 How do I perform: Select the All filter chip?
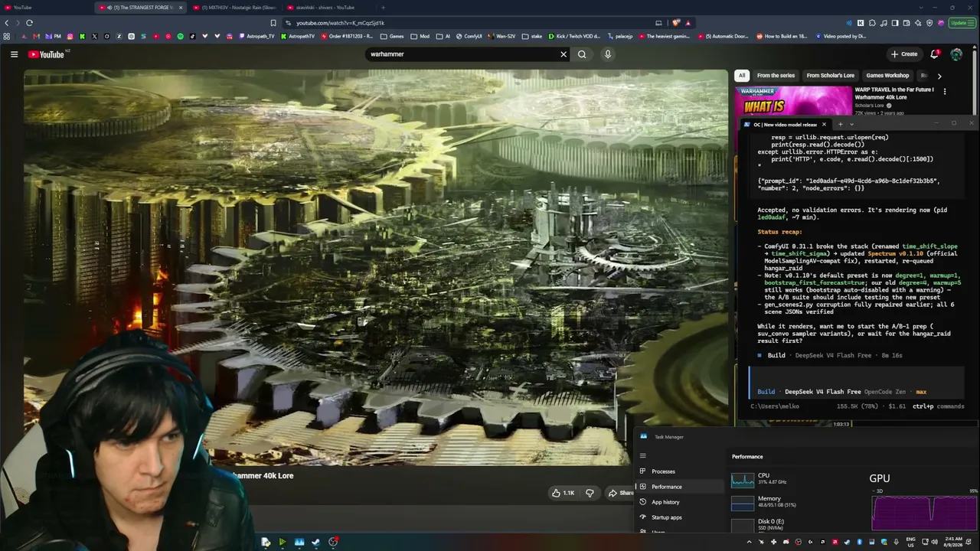point(742,76)
